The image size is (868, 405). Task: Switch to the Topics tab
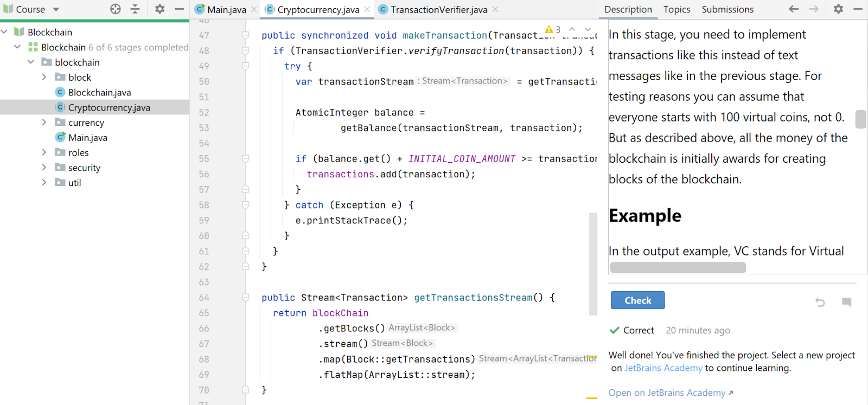point(676,9)
